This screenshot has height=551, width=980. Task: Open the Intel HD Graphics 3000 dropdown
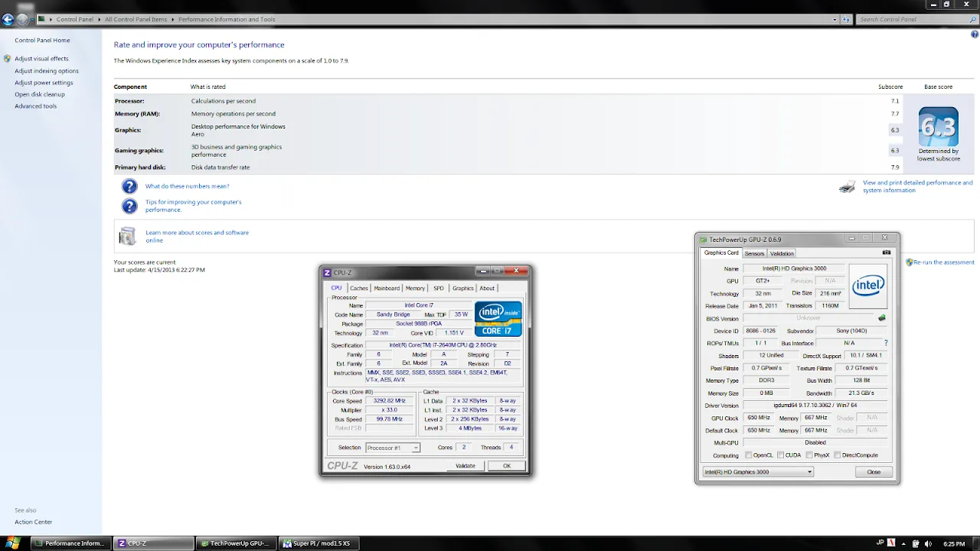[x=758, y=472]
